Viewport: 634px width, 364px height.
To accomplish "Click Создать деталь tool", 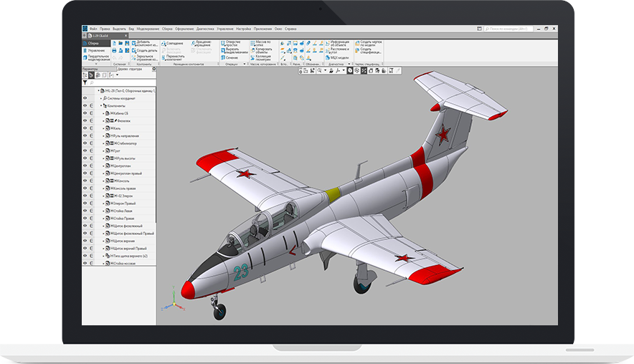I will pyautogui.click(x=144, y=50).
